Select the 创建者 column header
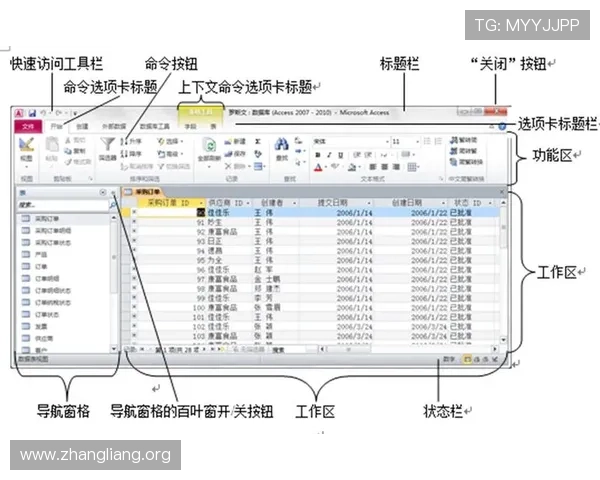This screenshot has height=480, width=600. point(276,203)
